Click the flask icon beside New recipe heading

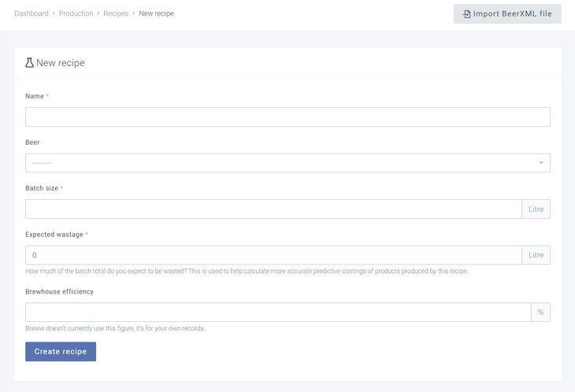30,62
